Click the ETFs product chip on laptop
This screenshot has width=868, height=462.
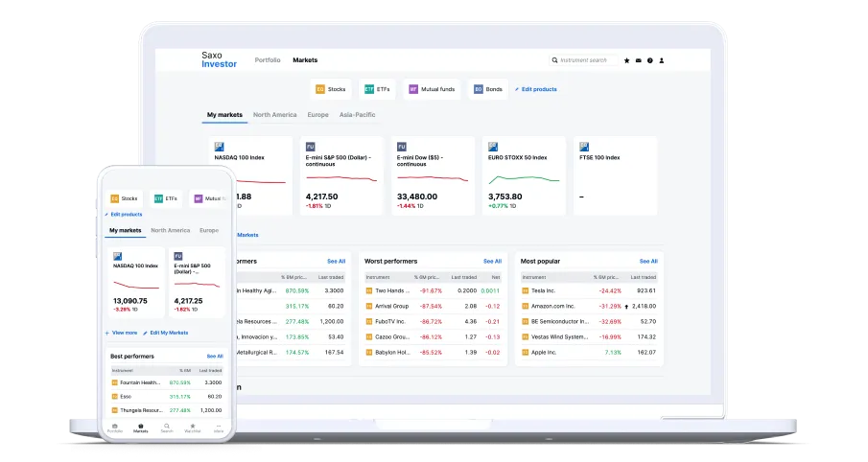pos(377,89)
